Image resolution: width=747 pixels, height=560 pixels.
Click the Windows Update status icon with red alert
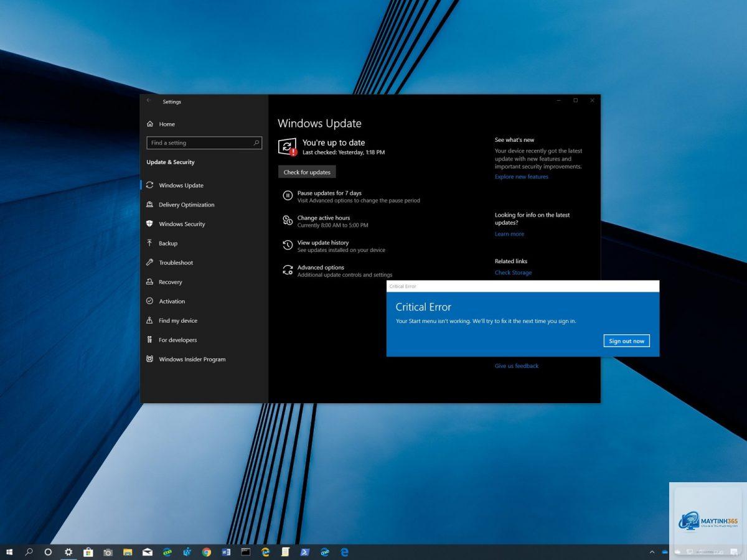tap(287, 147)
